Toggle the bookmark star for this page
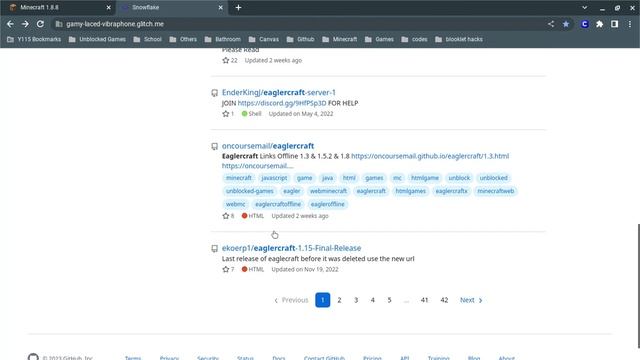 click(566, 24)
